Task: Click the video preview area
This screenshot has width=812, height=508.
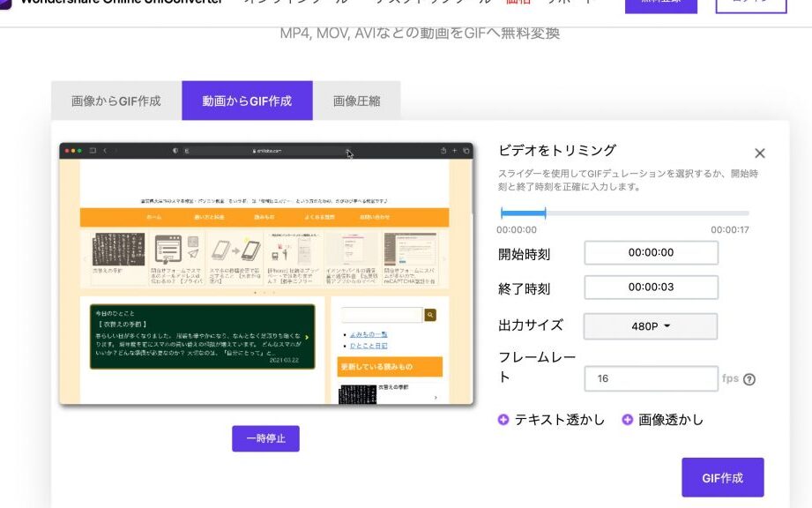Action: pos(266,273)
